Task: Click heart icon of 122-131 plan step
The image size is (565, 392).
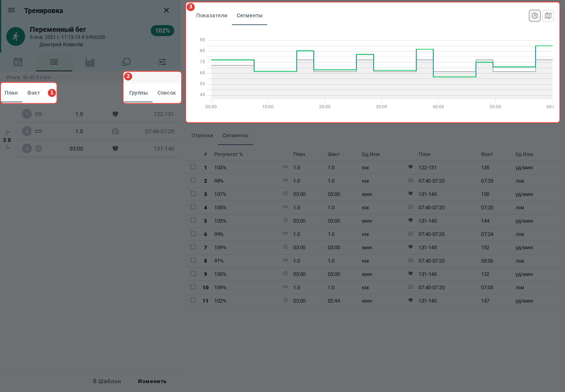Action: point(115,114)
